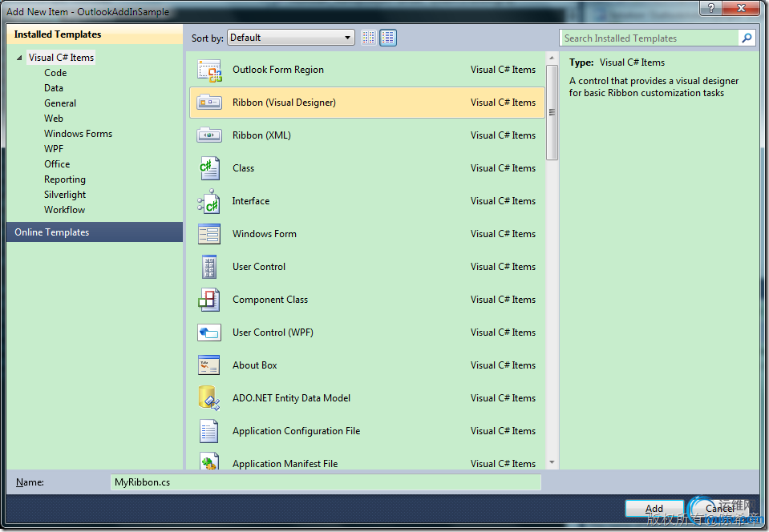Click the About Box template icon

(x=209, y=365)
